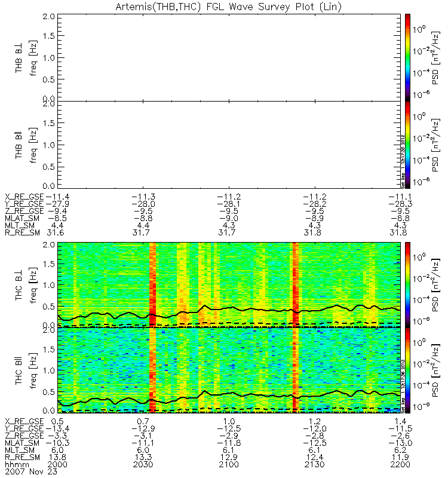Click the PSD color bar beside the THB B⊥ panel

pyautogui.click(x=407, y=57)
